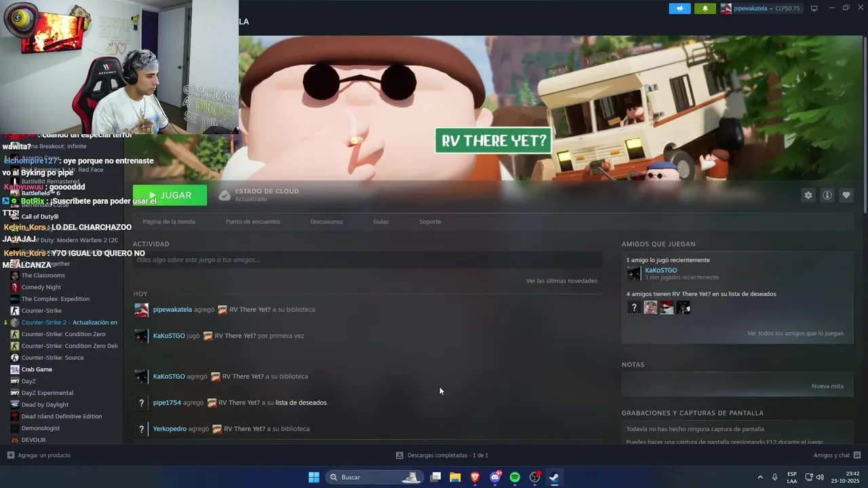
Task: Show game info via the info icon
Action: click(827, 195)
